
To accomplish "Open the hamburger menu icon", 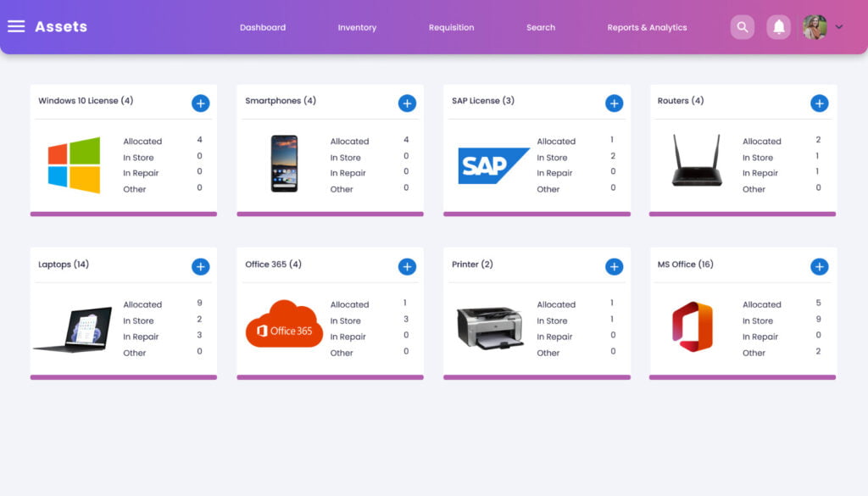I will point(16,26).
